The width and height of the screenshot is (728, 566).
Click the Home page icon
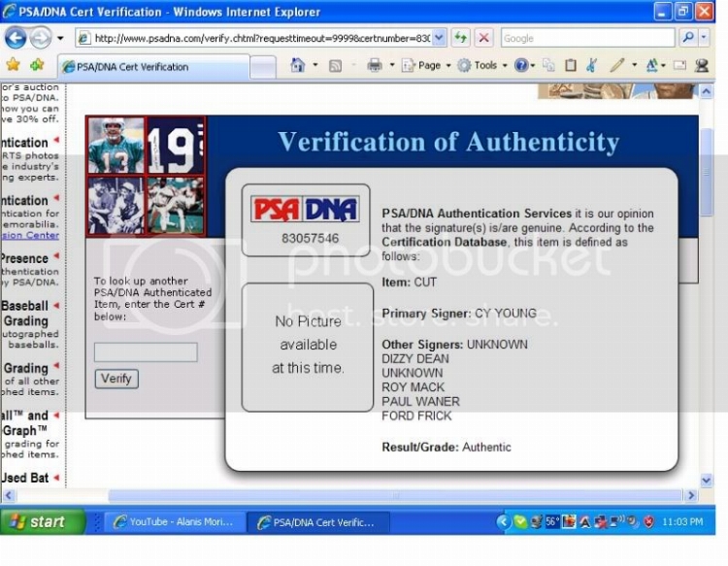coord(298,65)
